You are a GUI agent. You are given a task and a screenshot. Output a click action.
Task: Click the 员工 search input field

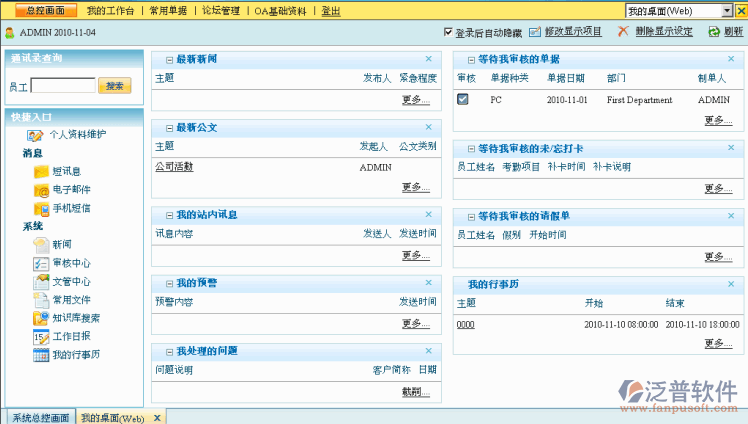pyautogui.click(x=62, y=86)
